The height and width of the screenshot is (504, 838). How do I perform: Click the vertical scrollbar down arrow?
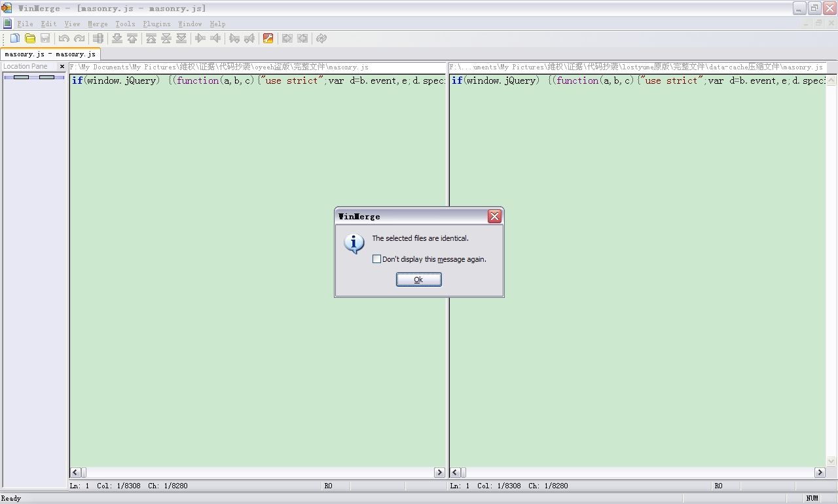[x=831, y=461]
